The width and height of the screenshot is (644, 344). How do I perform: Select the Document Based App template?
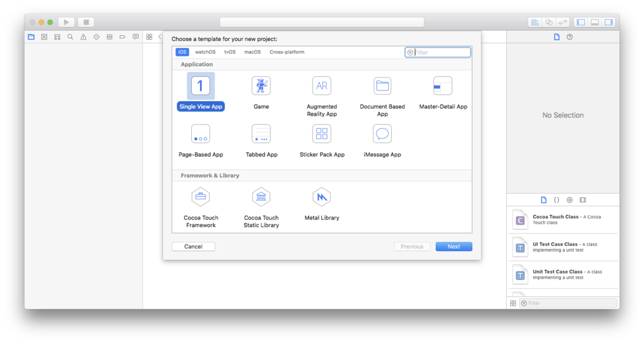(382, 96)
